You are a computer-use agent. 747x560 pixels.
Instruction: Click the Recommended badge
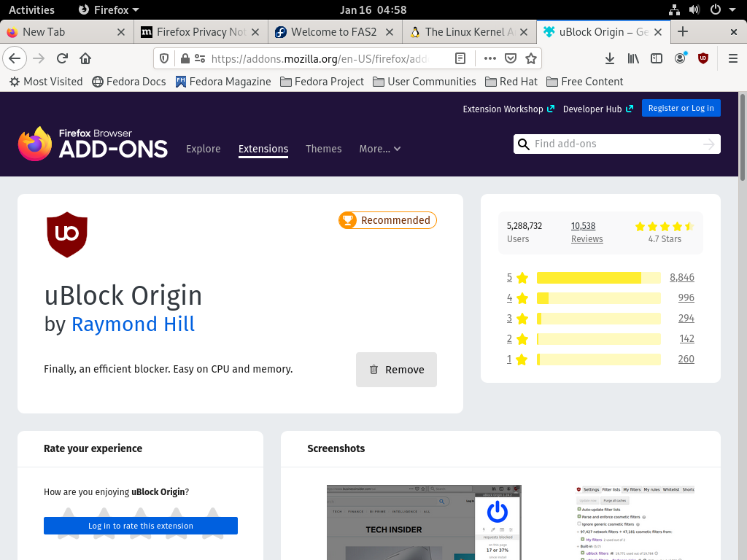[388, 220]
